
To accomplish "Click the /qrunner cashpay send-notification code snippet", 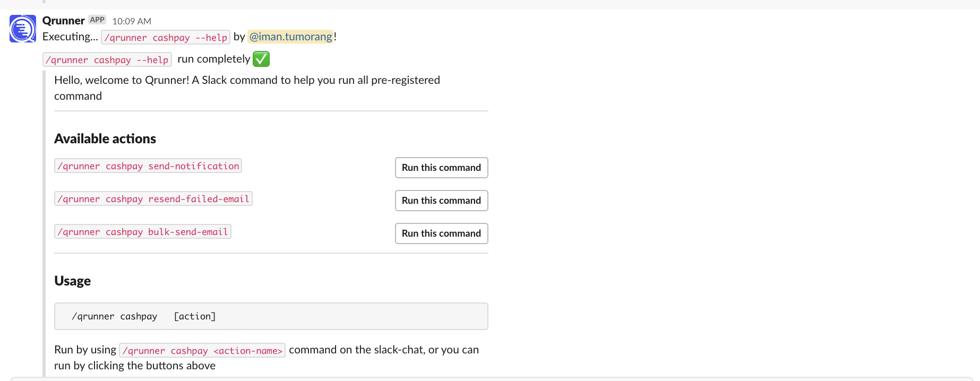I will pos(148,166).
